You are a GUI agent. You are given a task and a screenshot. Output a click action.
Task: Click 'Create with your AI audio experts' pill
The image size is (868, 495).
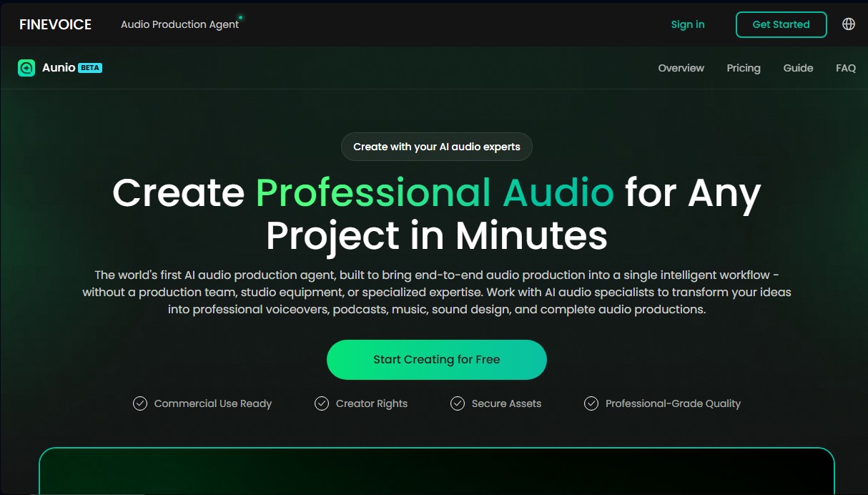(x=437, y=147)
